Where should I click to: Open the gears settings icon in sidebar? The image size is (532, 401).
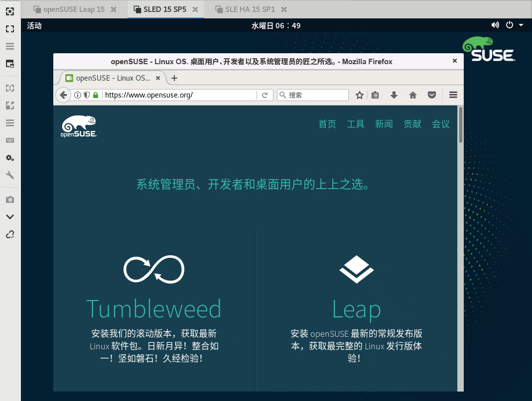tap(10, 158)
